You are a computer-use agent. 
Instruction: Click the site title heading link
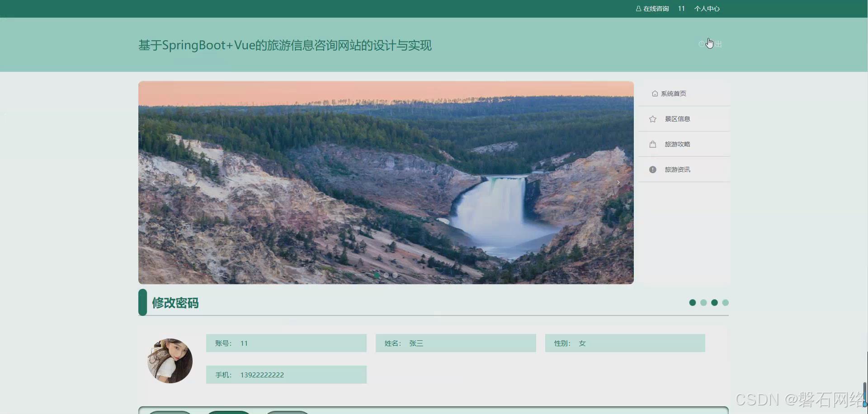pos(284,45)
